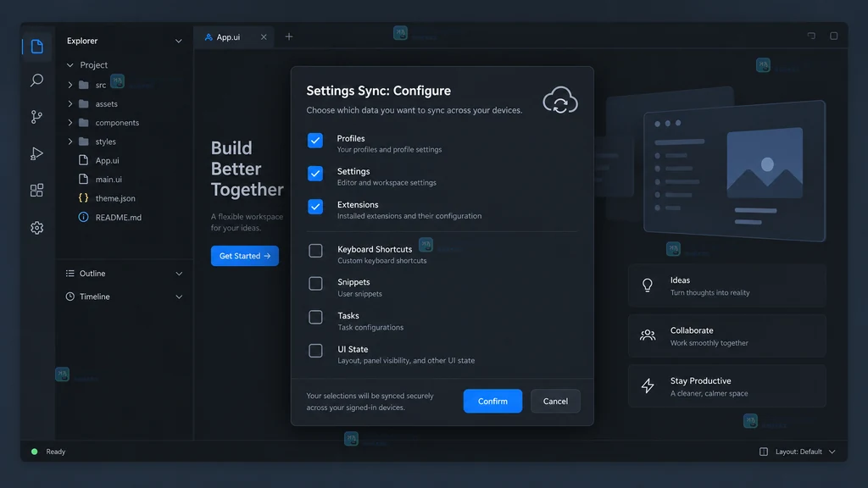This screenshot has width=868, height=488.
Task: Open the Layout: Default dropdown
Action: click(805, 452)
